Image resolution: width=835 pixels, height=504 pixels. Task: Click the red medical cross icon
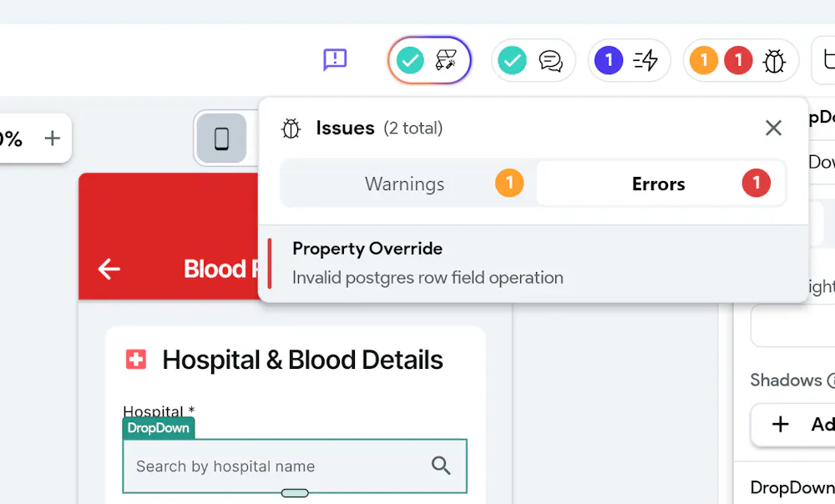coord(136,360)
